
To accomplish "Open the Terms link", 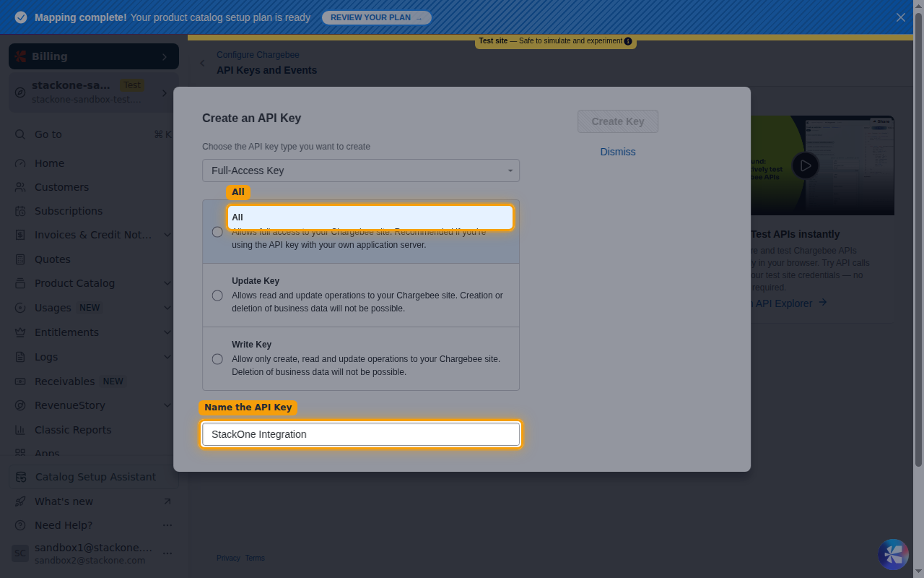I will pos(255,558).
